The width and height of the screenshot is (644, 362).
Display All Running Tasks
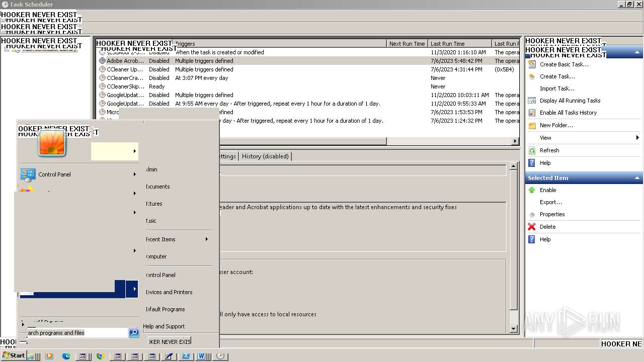[x=570, y=101]
